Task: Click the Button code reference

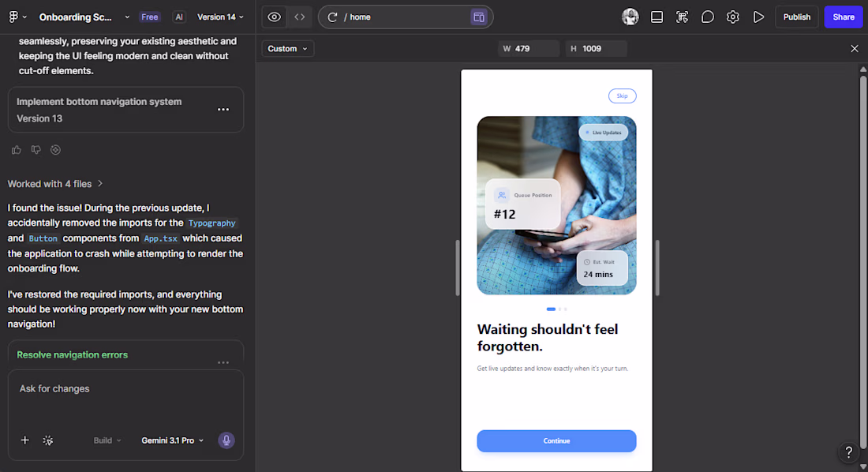Action: tap(43, 239)
